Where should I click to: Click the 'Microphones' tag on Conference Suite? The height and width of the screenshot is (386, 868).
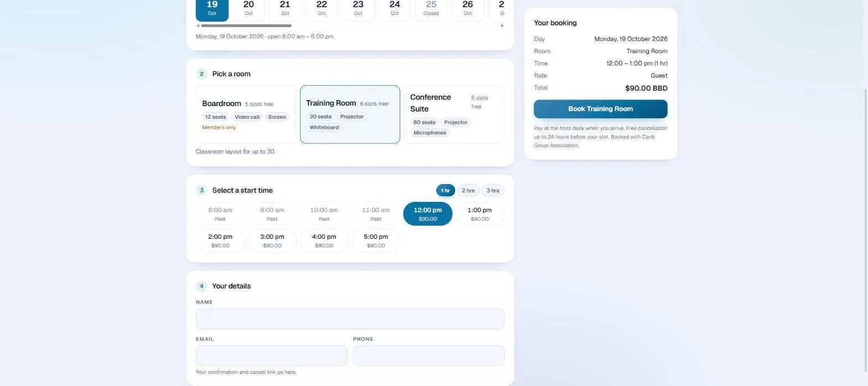click(430, 133)
